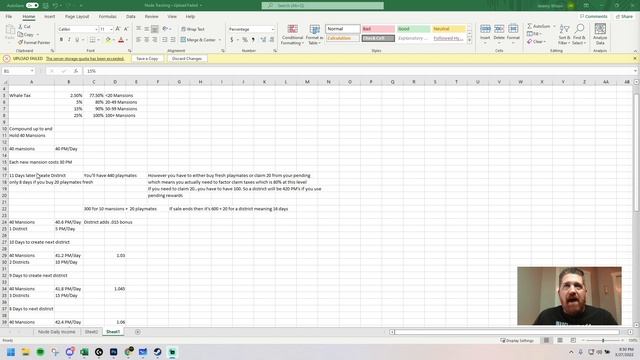Open the font size dropdown
640x360 pixels.
(x=111, y=29)
